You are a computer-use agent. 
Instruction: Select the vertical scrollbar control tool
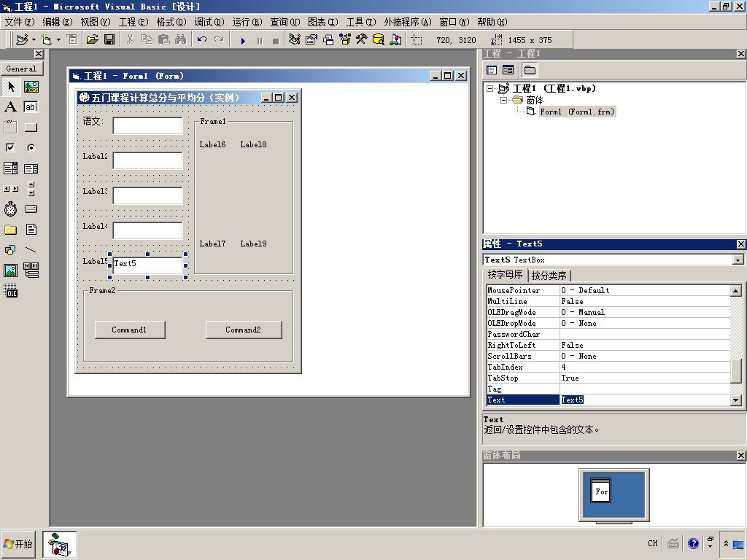tap(31, 189)
